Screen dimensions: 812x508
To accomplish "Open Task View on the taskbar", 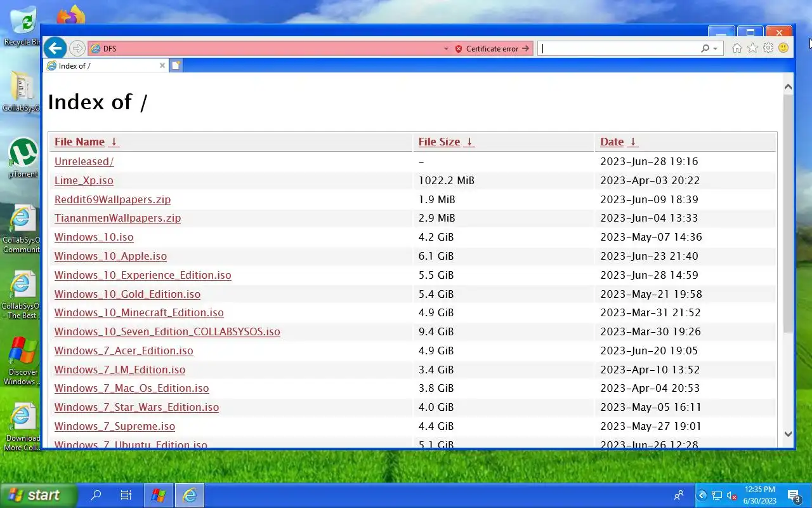I will click(x=126, y=495).
